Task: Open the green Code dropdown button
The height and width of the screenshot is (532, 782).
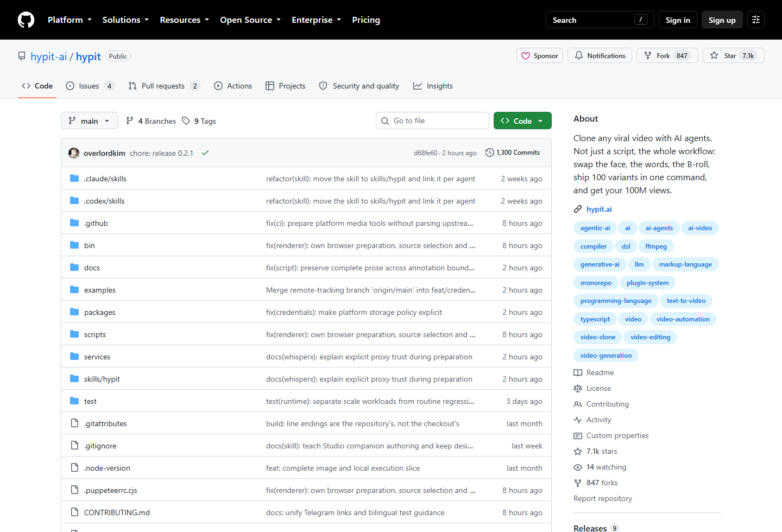Action: (522, 121)
